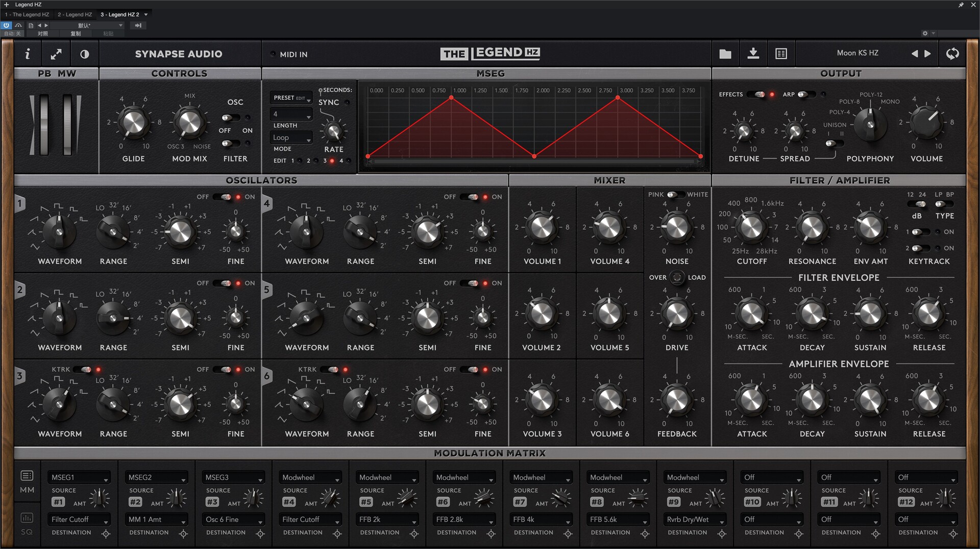The height and width of the screenshot is (549, 980).
Task: Click slot #10 number button
Action: [x=752, y=503]
